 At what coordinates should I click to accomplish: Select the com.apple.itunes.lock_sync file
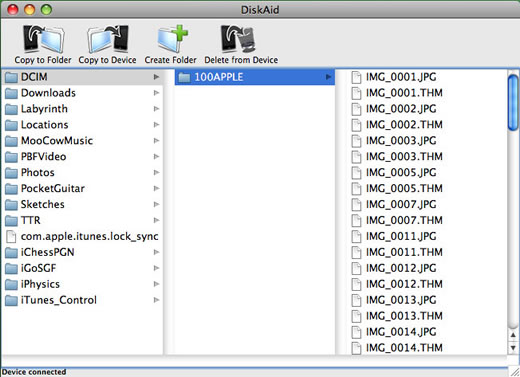(x=82, y=236)
